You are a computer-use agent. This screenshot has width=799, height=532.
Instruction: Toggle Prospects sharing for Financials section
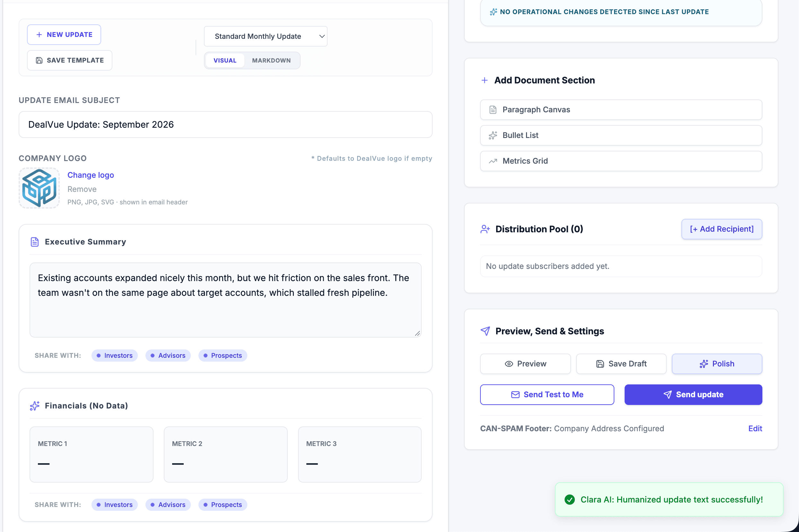point(223,504)
